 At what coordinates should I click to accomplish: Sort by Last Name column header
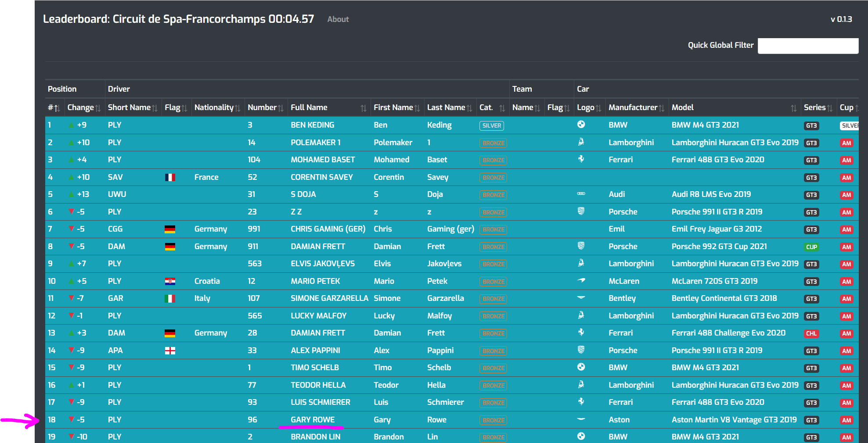450,107
